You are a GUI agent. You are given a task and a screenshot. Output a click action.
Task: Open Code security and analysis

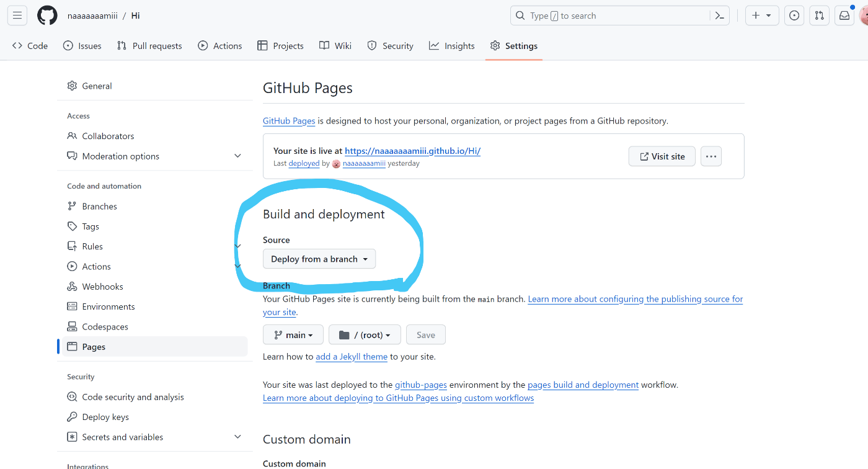coord(154,397)
